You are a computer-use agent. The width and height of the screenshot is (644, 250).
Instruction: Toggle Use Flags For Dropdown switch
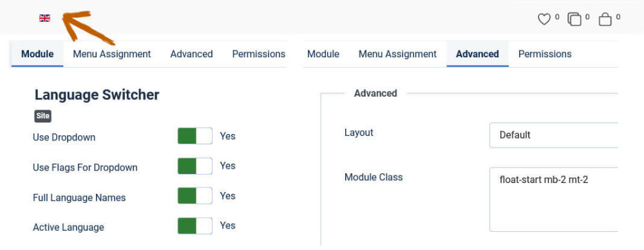coord(194,166)
